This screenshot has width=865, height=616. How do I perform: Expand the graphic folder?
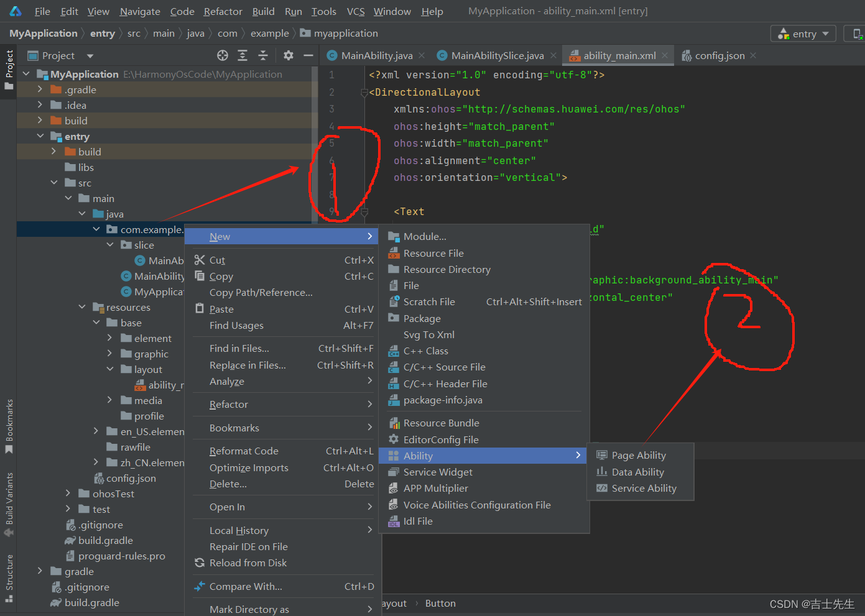click(x=110, y=353)
